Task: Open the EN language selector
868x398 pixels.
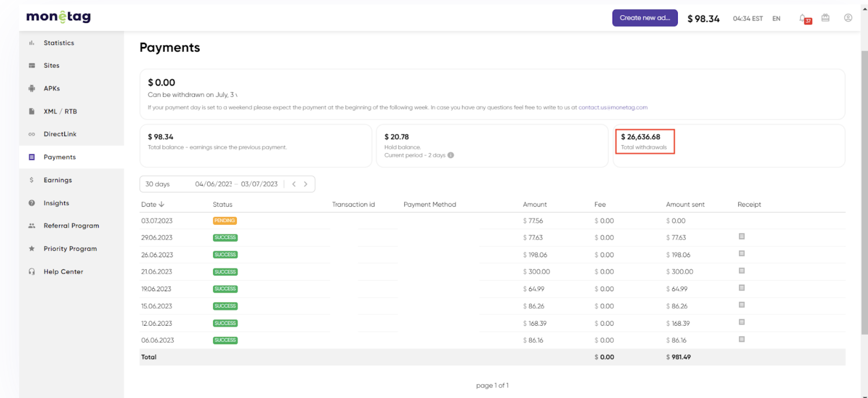Action: (776, 19)
